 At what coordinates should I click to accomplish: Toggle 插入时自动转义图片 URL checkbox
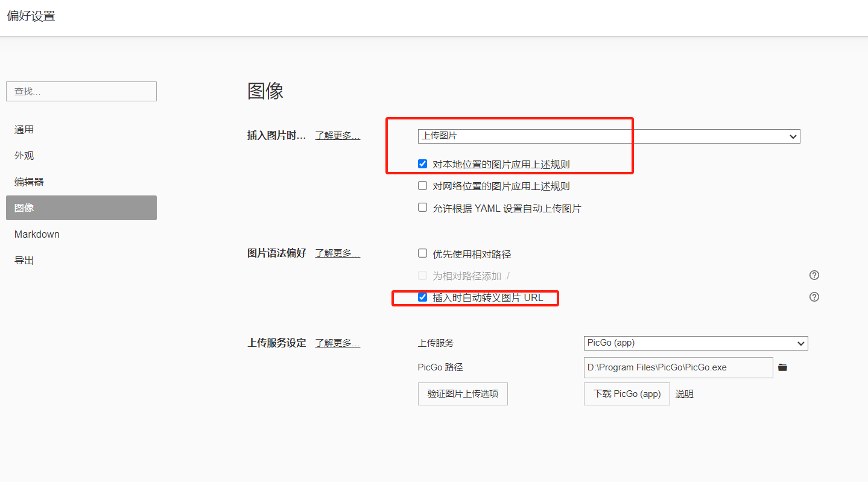point(423,297)
